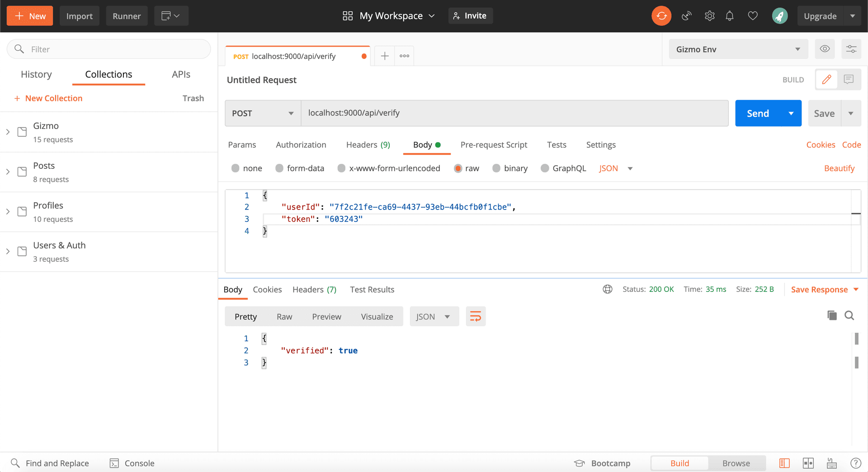Screen dimensions: 868x472
Task: Open keyboard shortcuts icon
Action: coord(832,463)
